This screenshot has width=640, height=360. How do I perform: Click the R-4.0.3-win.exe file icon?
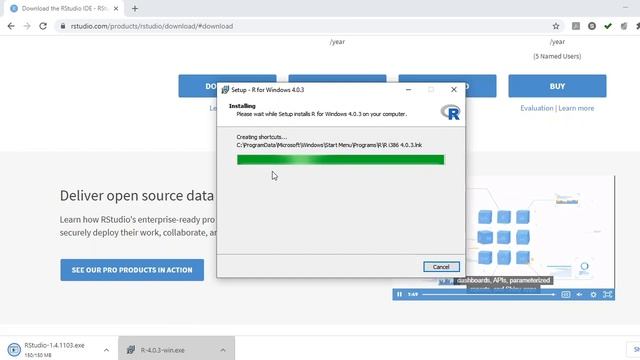131,350
